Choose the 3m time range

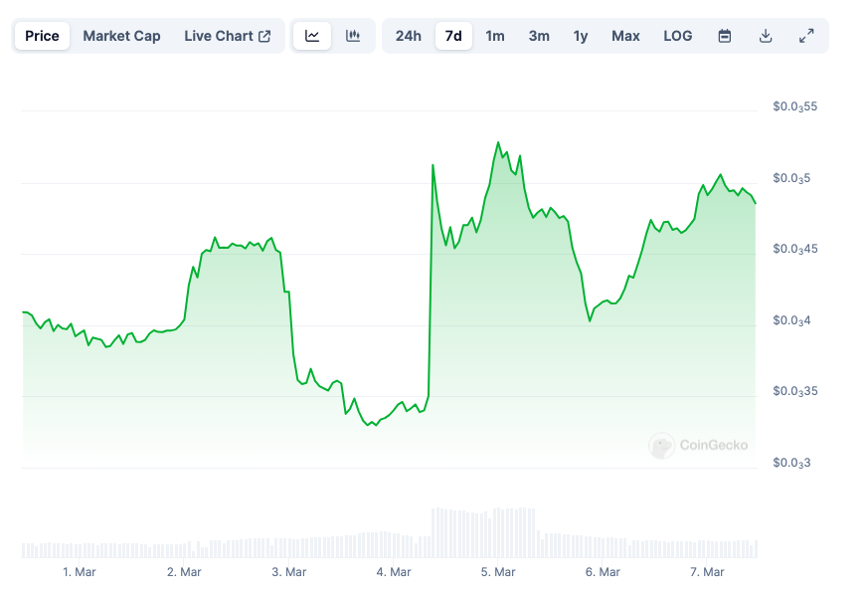coord(539,36)
